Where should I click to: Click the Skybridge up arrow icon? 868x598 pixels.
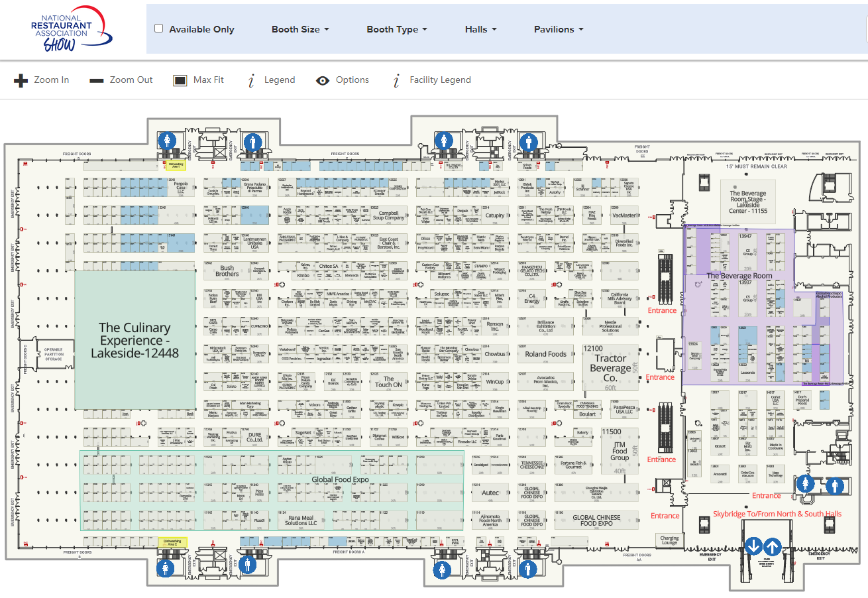(773, 547)
